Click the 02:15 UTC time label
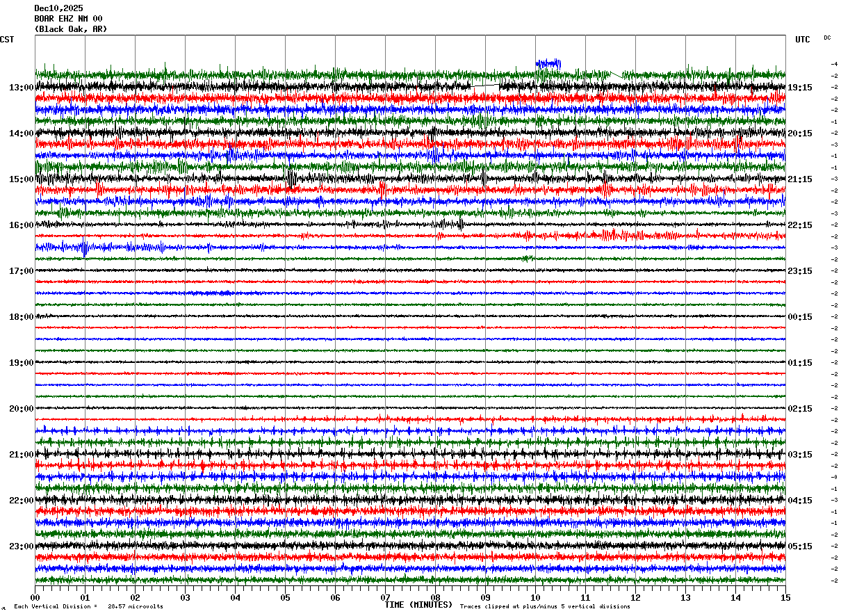The height and width of the screenshot is (616, 841). pyautogui.click(x=800, y=409)
